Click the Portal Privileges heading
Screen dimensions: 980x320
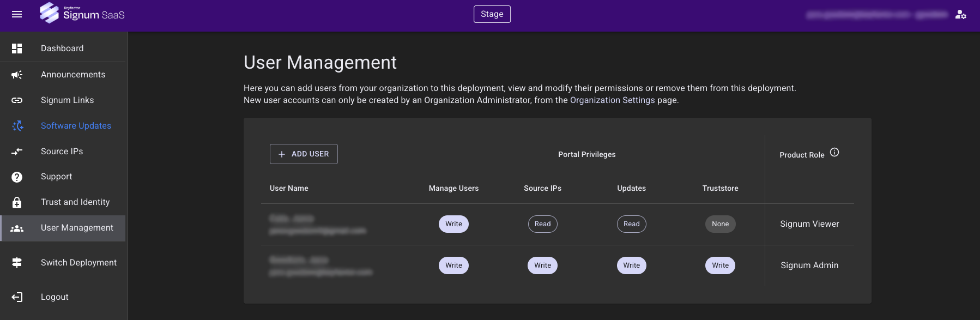586,154
